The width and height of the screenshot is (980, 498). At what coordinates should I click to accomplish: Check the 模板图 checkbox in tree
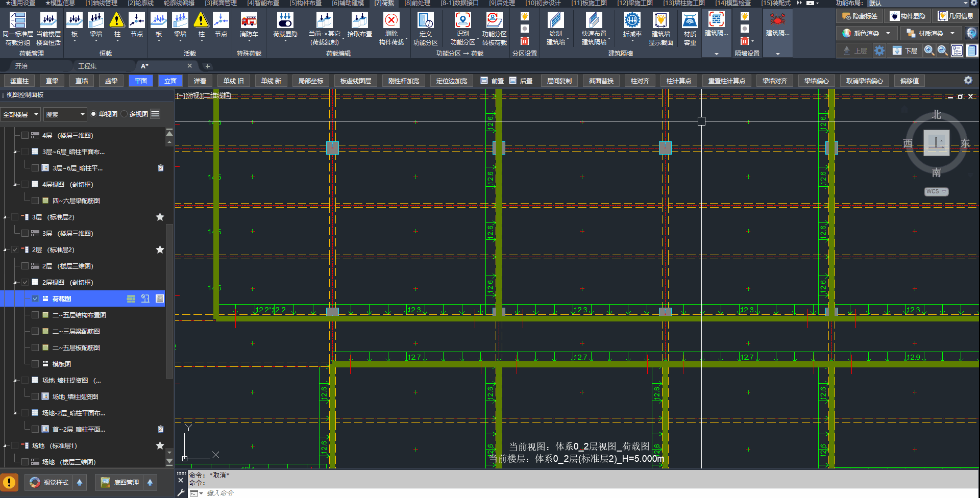[x=35, y=364]
